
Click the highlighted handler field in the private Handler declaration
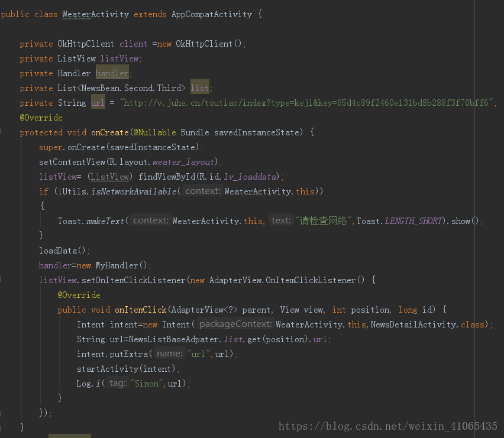(112, 73)
